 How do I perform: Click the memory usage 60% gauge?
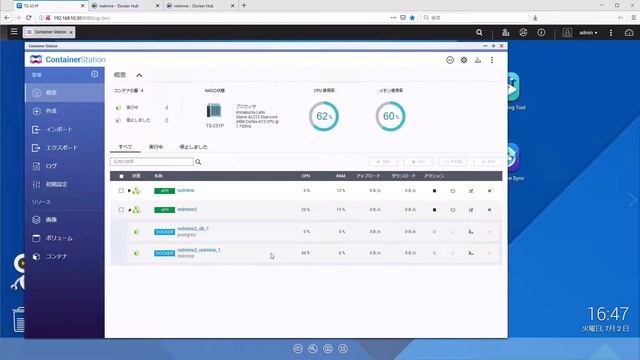tap(390, 116)
